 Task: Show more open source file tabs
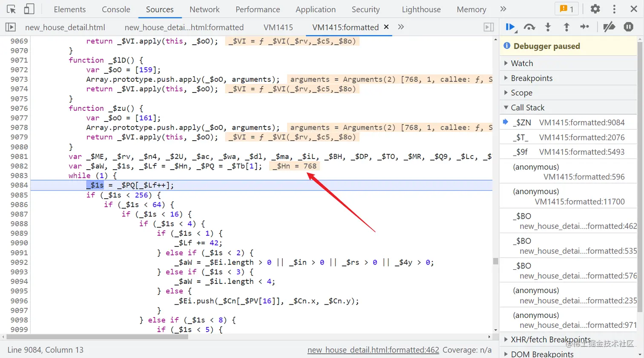point(401,27)
